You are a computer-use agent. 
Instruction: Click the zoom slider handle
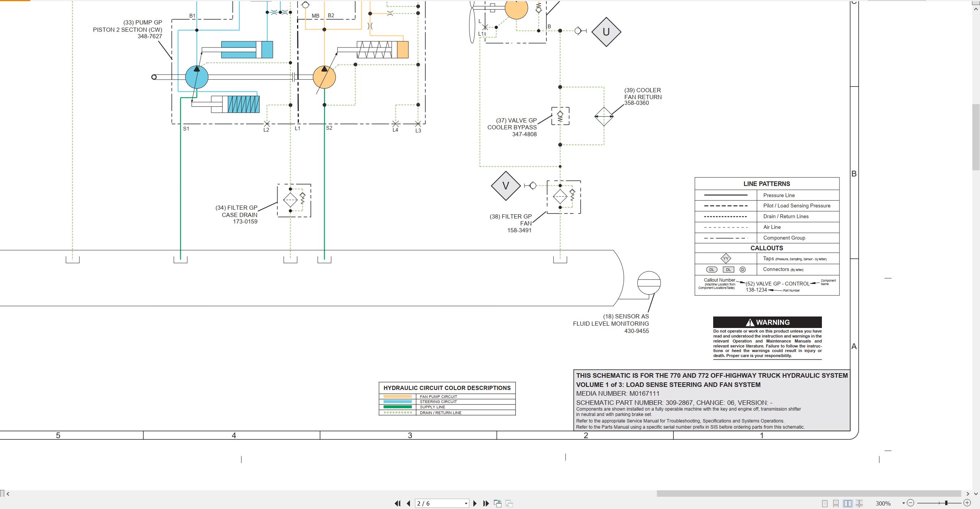[x=946, y=503]
